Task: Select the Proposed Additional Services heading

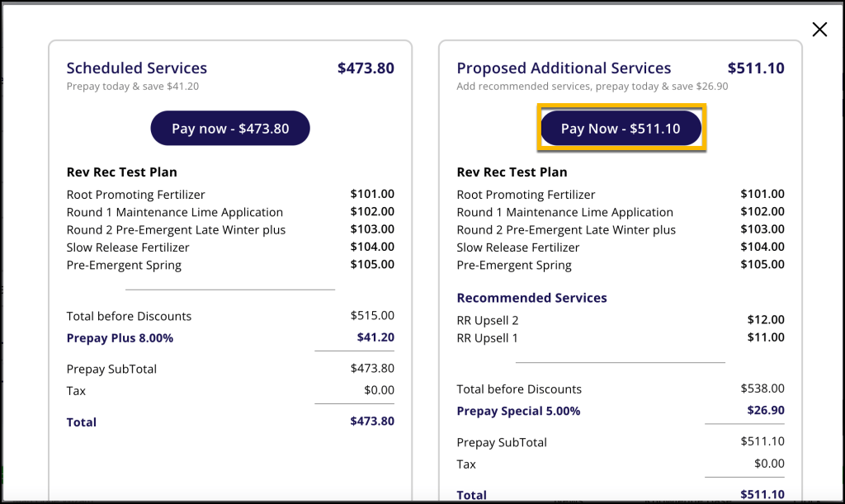Action: (x=564, y=68)
